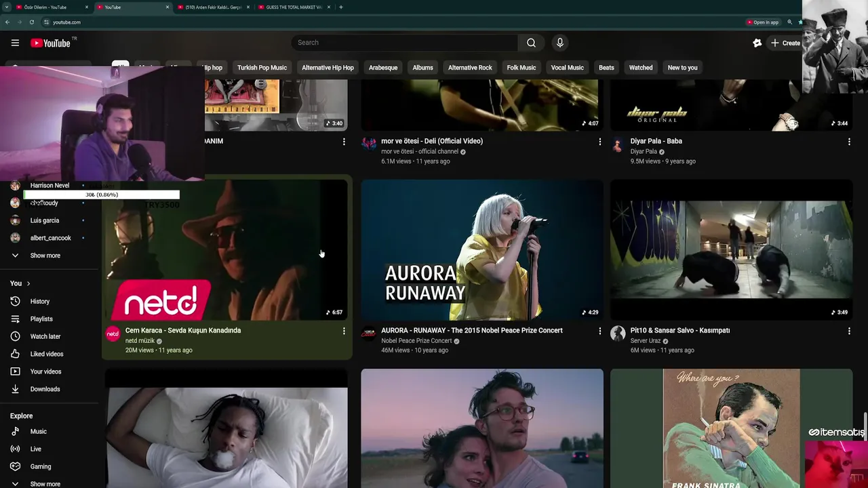
Task: Select the Alternative Hip Hop filter chip
Action: point(328,68)
